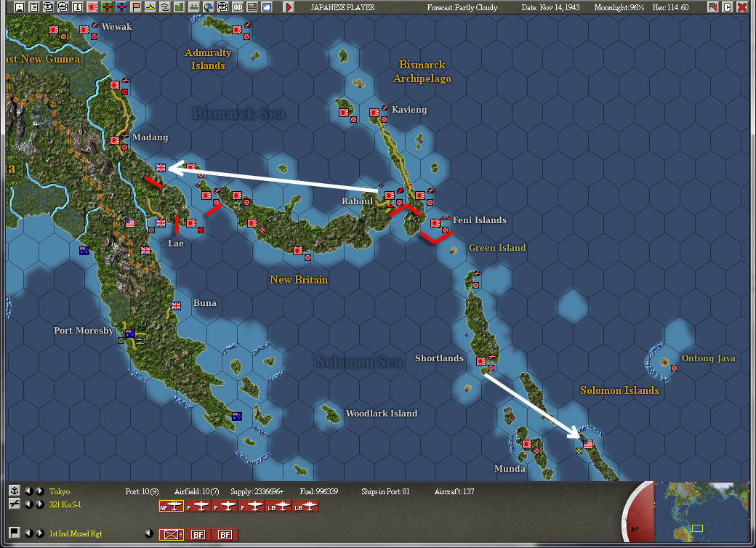Click the 'Date: Nov 14, 1943' text
The image size is (756, 548).
[550, 7]
